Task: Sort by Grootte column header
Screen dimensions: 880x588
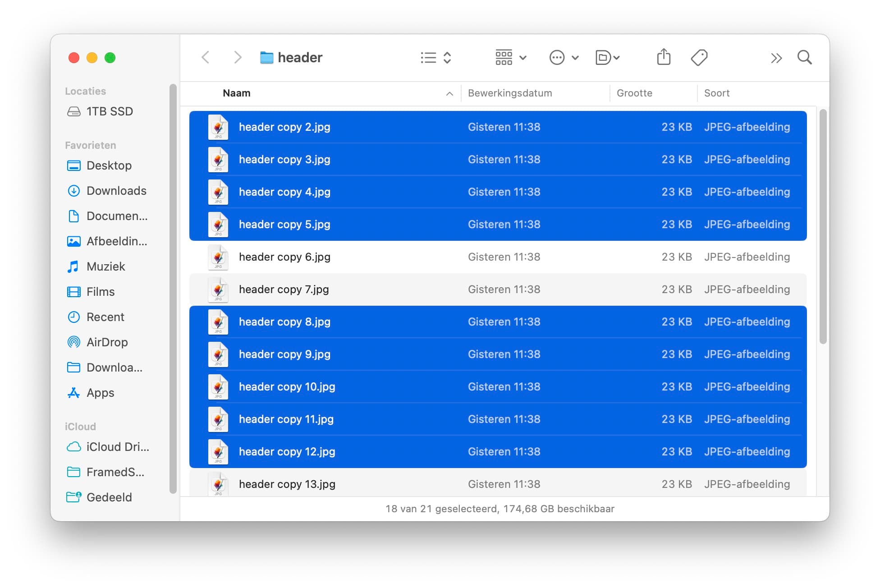Action: tap(634, 93)
